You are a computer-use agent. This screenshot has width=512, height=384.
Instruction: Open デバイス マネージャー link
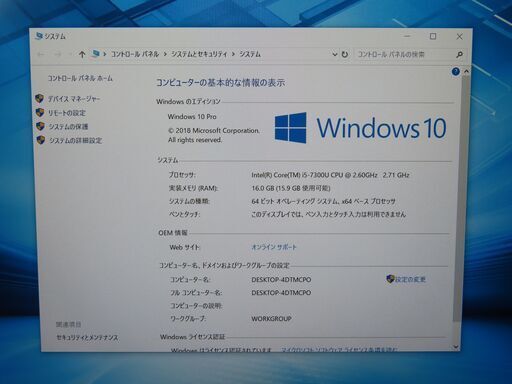pos(74,99)
